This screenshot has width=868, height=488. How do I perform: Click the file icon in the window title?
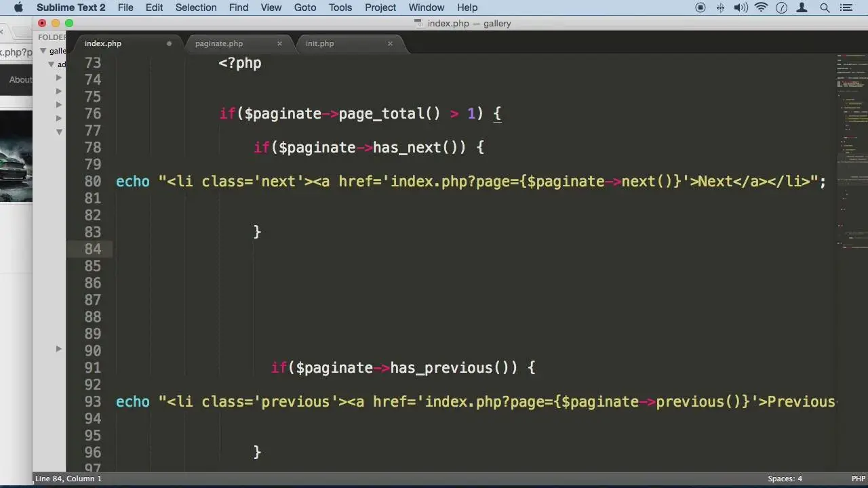[419, 23]
